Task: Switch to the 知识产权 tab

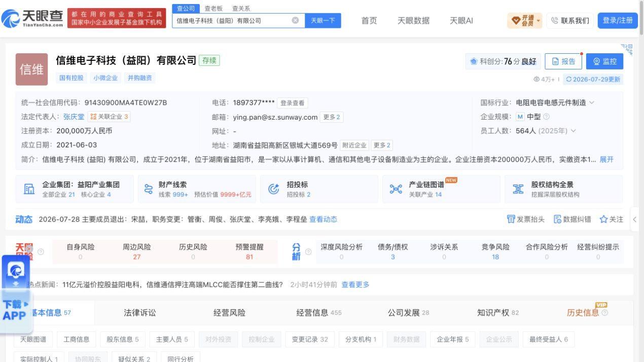Action: click(498, 313)
